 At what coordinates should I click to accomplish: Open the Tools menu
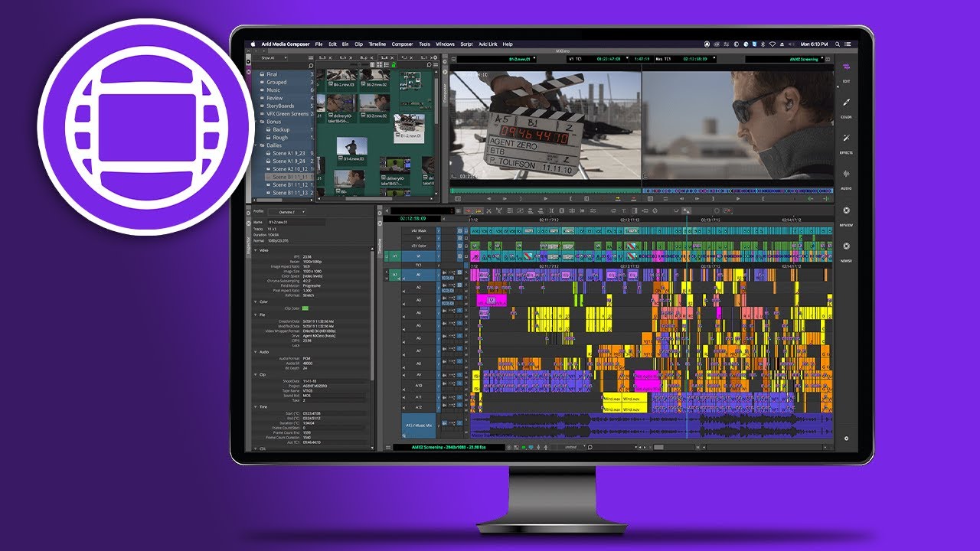click(424, 44)
